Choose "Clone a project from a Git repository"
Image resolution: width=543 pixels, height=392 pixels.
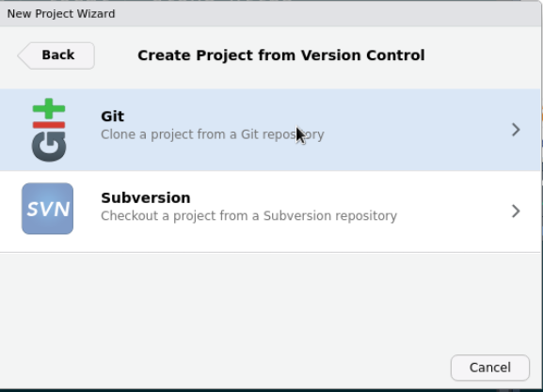[213, 134]
